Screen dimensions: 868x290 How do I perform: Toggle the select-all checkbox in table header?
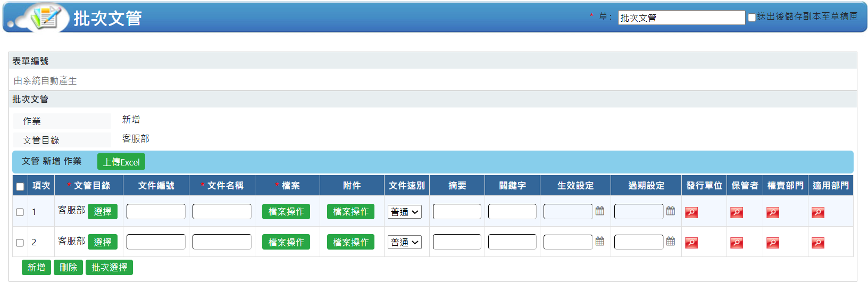tap(20, 186)
